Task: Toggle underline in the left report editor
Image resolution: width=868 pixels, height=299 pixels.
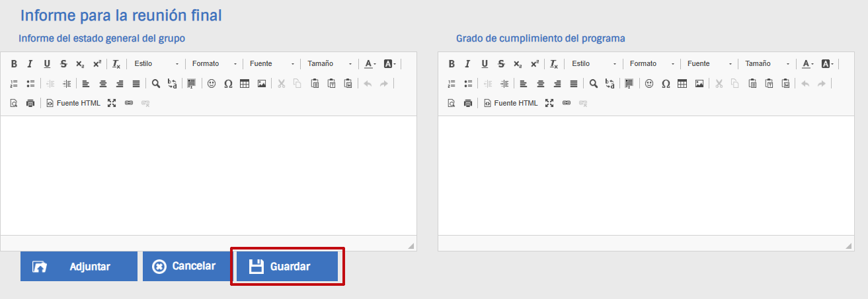Action: click(47, 64)
